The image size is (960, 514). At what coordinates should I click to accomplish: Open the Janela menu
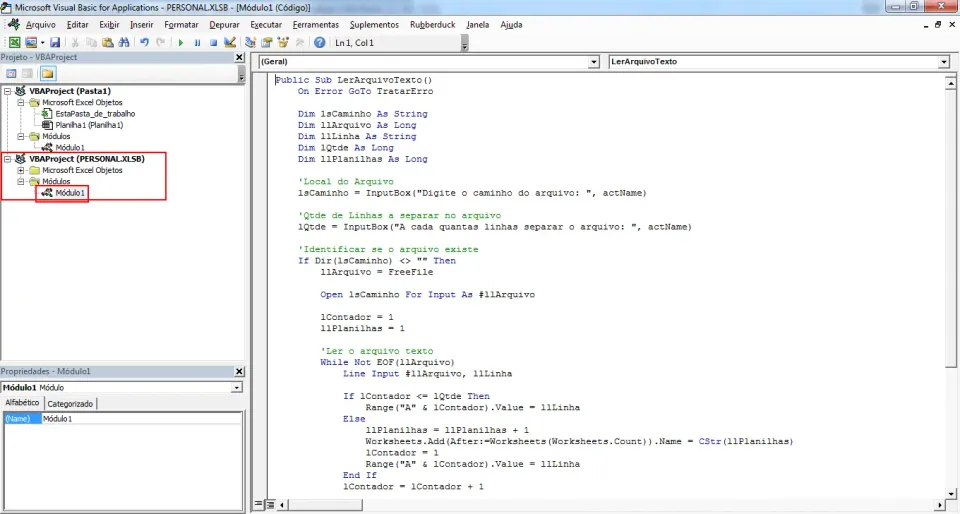[x=478, y=24]
